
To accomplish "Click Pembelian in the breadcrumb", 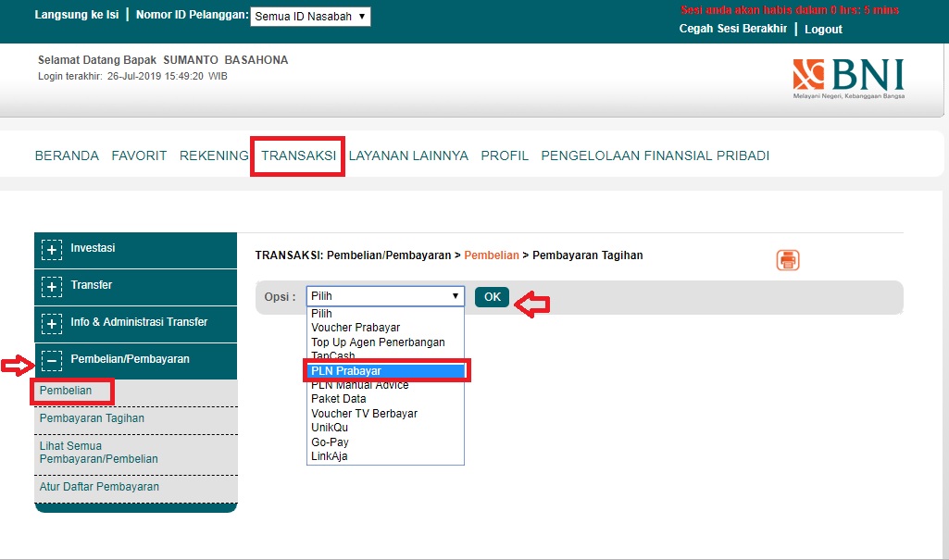I will tap(492, 255).
